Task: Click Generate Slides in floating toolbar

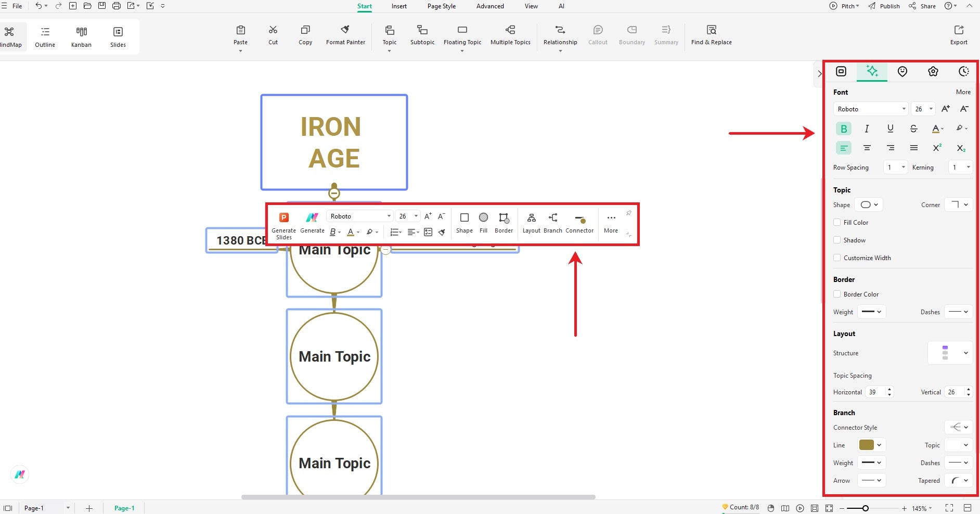Action: point(284,226)
